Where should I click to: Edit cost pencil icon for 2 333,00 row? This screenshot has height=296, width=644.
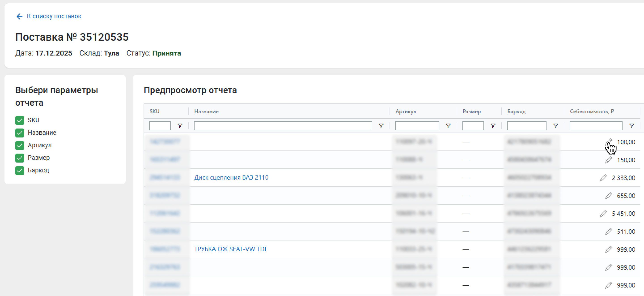click(x=603, y=178)
